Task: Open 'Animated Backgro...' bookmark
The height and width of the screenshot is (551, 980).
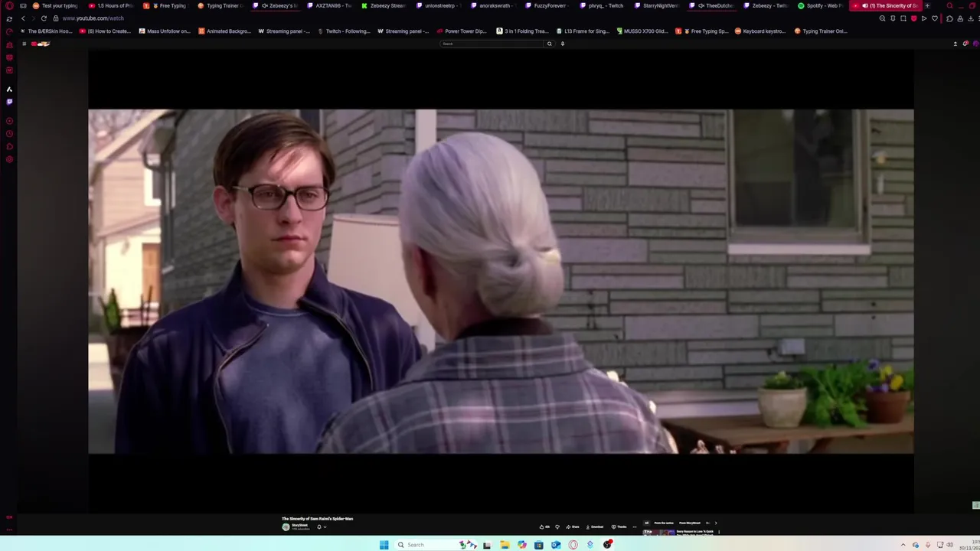Action: [x=224, y=31]
